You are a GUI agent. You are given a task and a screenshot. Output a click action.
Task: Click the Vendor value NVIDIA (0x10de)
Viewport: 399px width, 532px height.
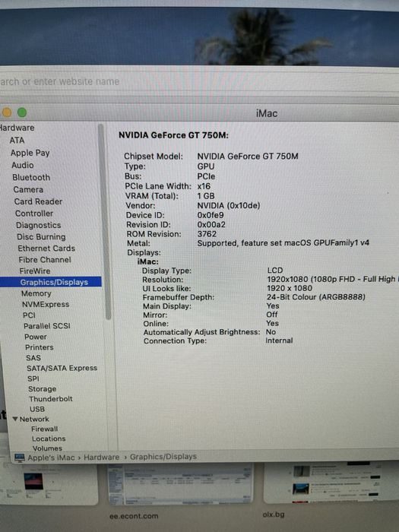tap(229, 206)
